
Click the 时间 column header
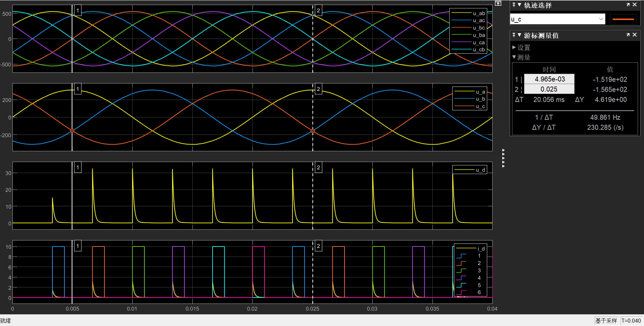tap(549, 69)
